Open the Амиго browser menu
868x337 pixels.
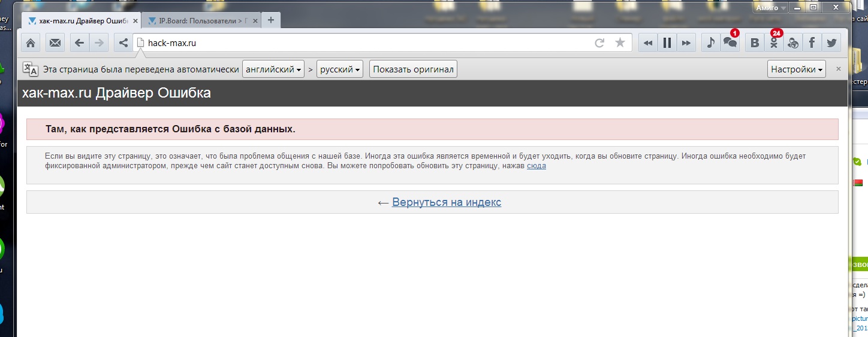pyautogui.click(x=771, y=8)
